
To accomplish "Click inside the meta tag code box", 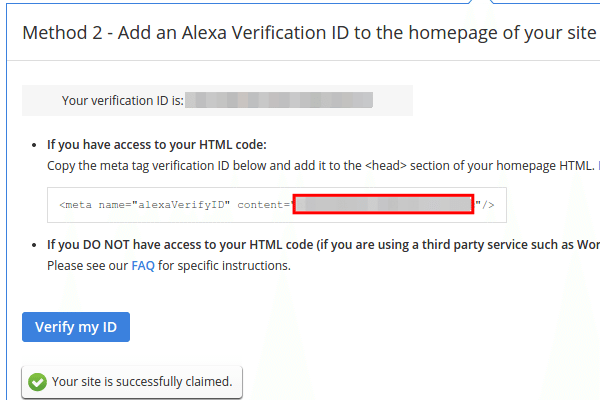I will 277,205.
